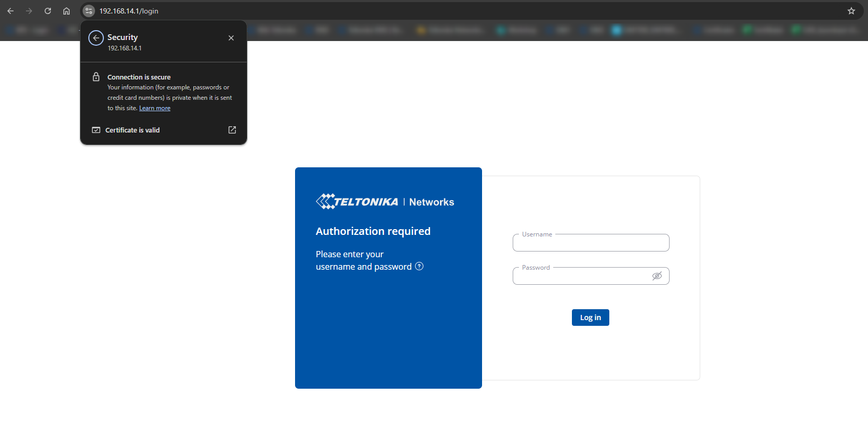
Task: Click the address bar URL 192.168.14.1/login
Action: point(129,11)
